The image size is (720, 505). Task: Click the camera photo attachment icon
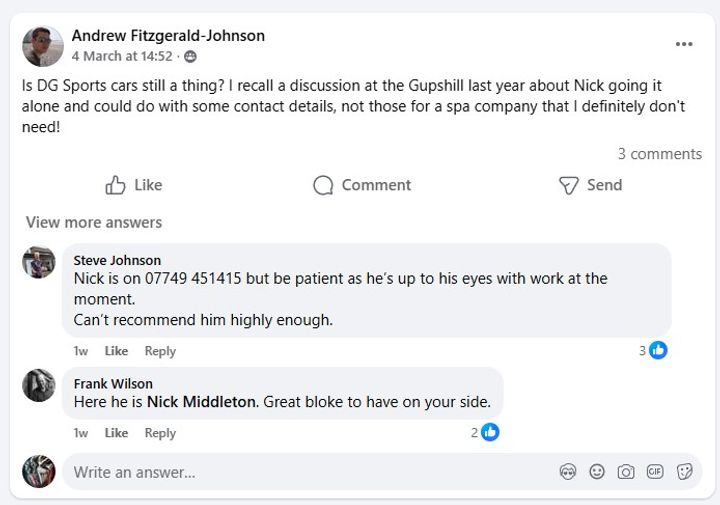tap(626, 472)
